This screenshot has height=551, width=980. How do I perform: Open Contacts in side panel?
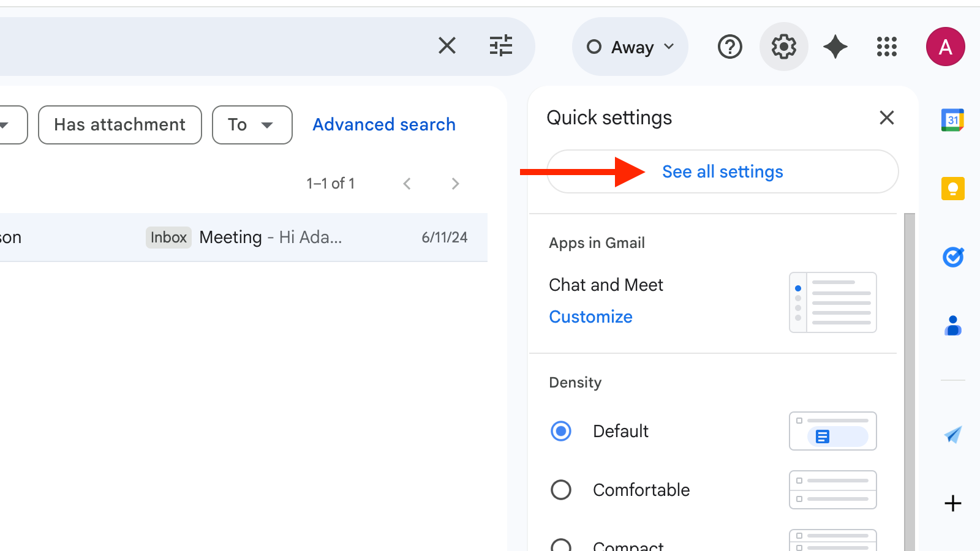click(x=952, y=326)
